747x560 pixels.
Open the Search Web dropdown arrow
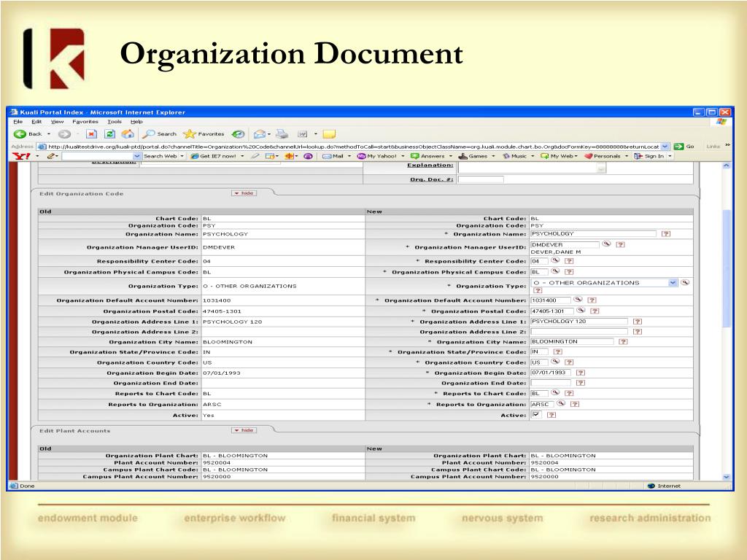(x=182, y=156)
